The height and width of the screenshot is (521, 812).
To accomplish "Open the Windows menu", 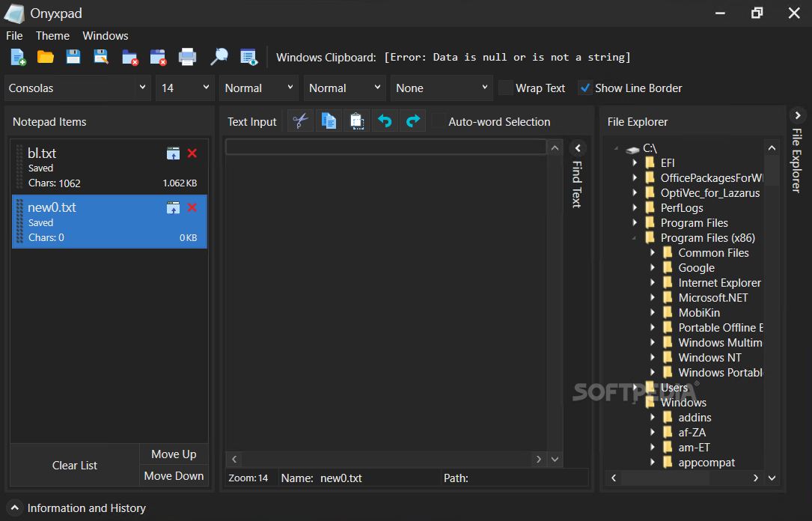I will [105, 36].
